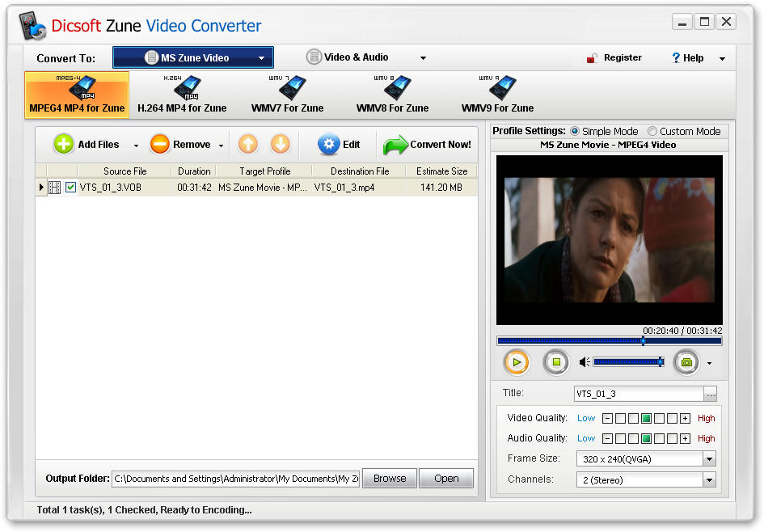Viewport: 764px width, 532px height.
Task: Select WMV9 For Zune profile
Action: point(497,95)
